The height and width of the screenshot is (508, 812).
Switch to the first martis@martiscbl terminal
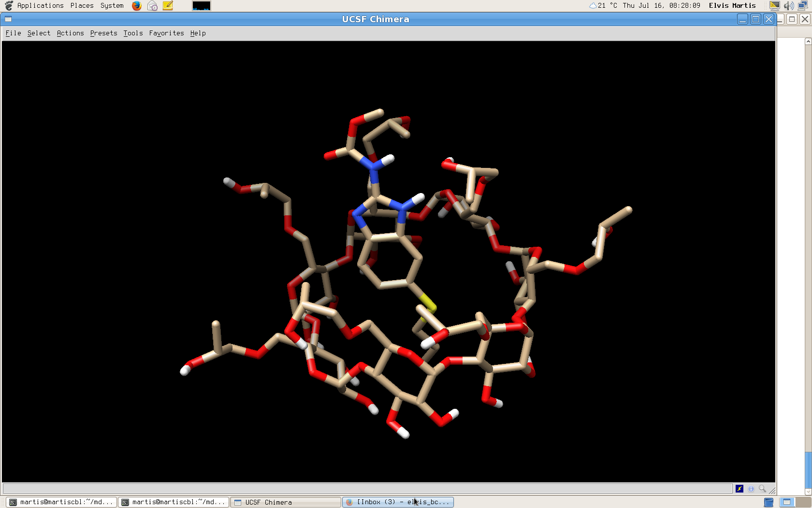[61, 502]
